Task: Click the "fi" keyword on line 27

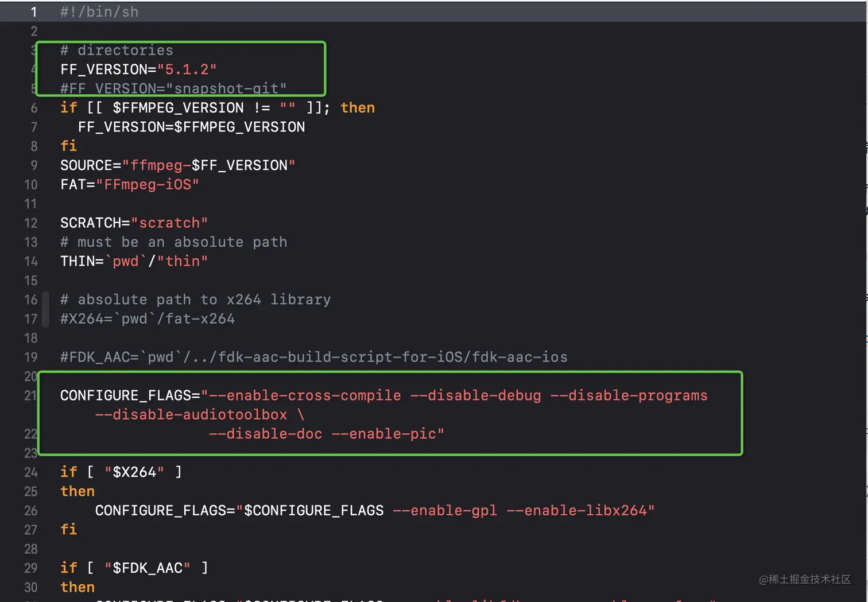Action: [69, 530]
